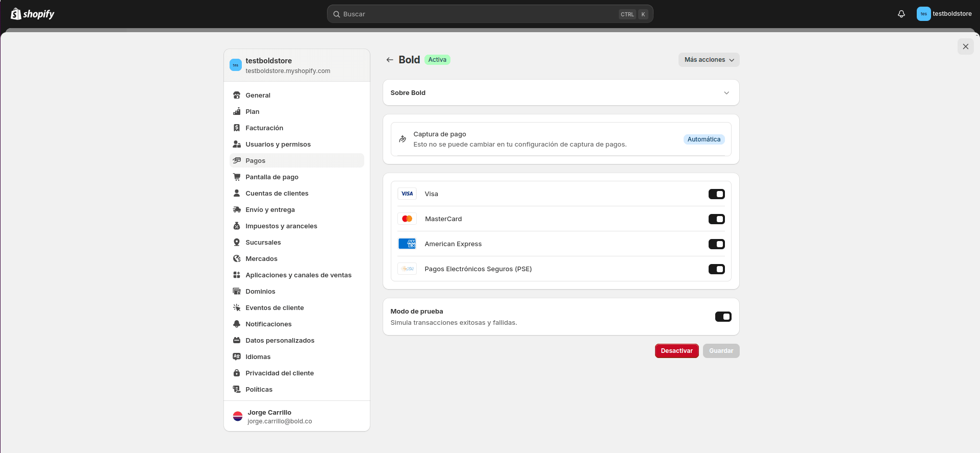The image size is (980, 453).
Task: Click the Sucursales location pin icon
Action: (x=237, y=243)
